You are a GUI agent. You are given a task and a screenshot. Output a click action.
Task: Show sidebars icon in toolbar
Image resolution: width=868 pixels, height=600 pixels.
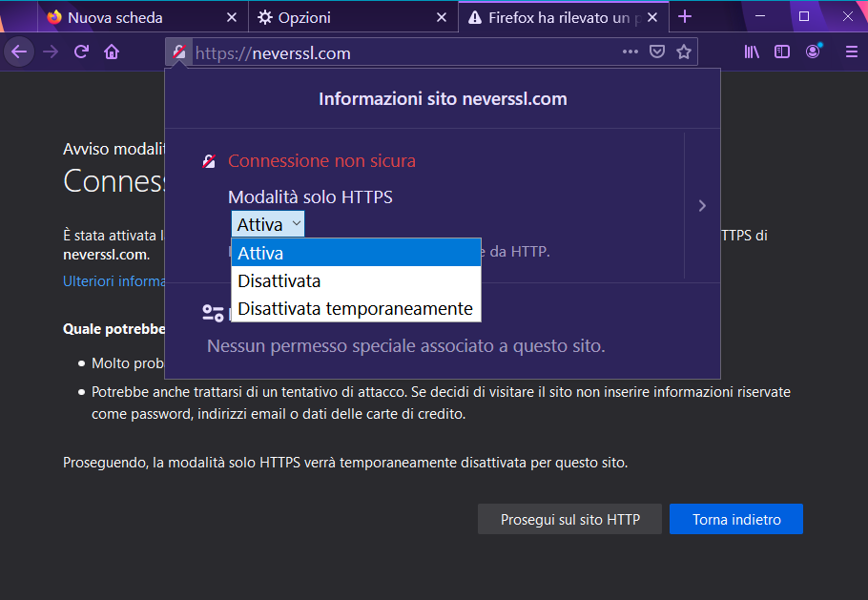(781, 52)
